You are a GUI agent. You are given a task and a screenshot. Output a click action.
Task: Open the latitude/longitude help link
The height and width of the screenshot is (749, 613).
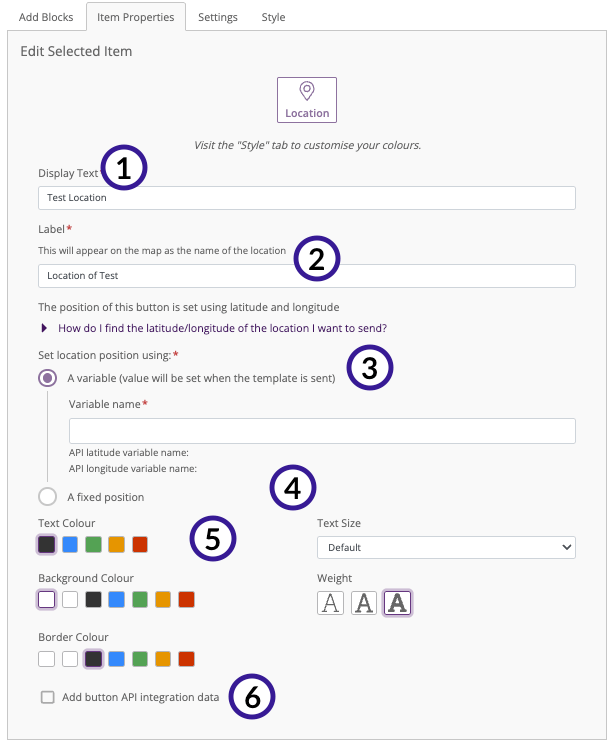(x=223, y=328)
